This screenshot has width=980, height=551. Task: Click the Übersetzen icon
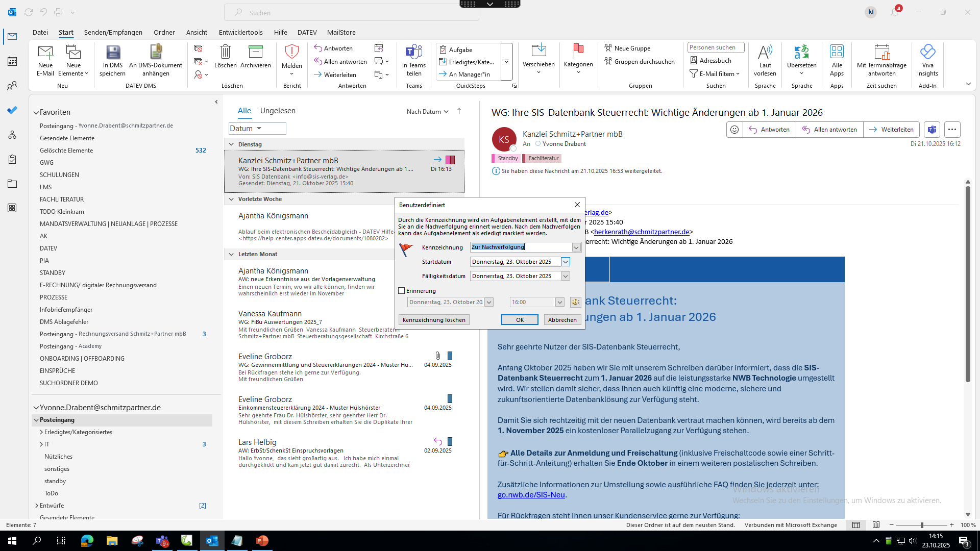(x=801, y=52)
